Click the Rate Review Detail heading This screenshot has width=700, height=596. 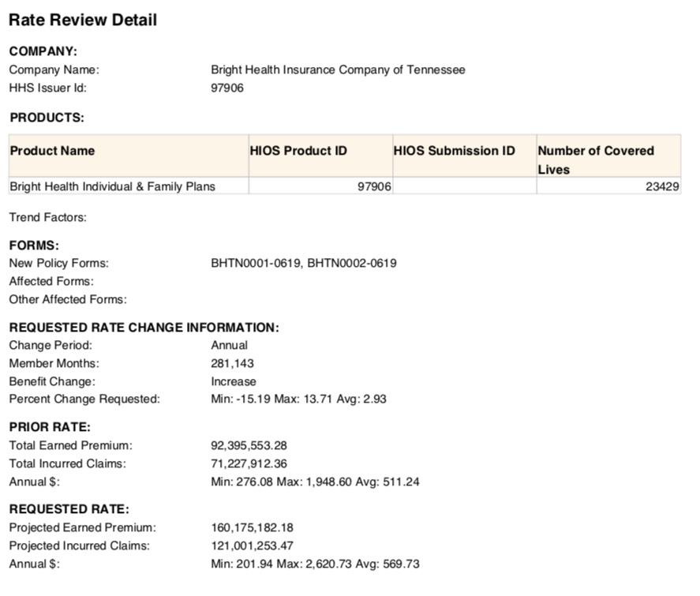tap(83, 21)
